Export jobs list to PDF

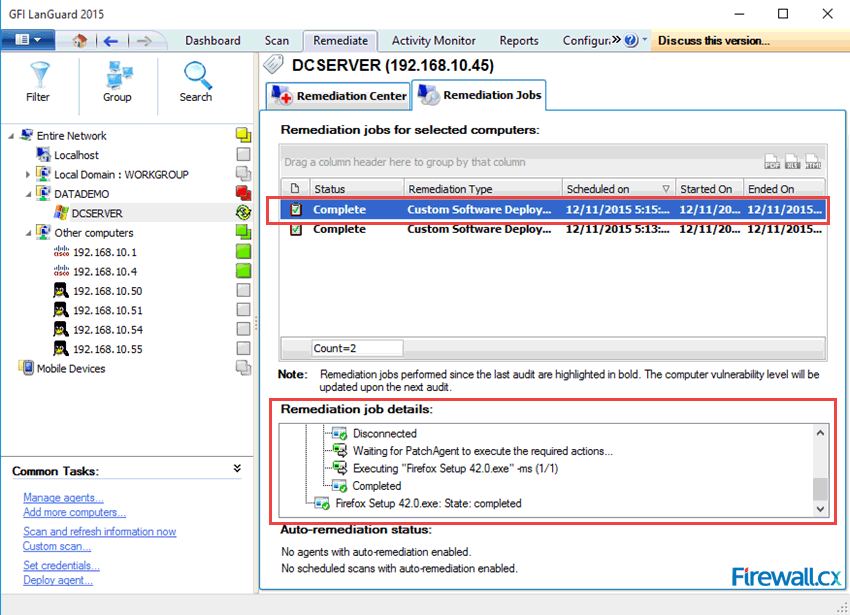[772, 161]
